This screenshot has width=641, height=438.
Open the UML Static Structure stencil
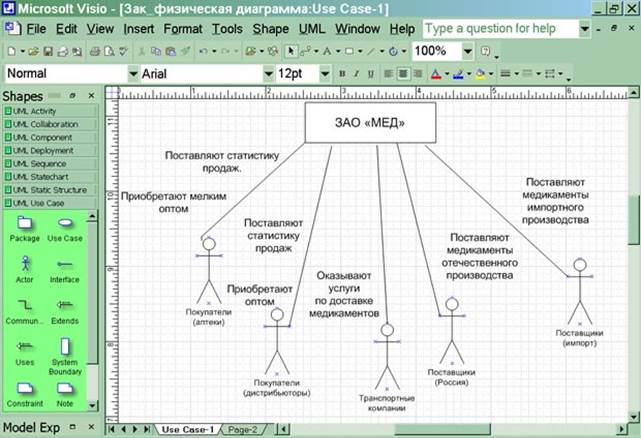tap(51, 190)
